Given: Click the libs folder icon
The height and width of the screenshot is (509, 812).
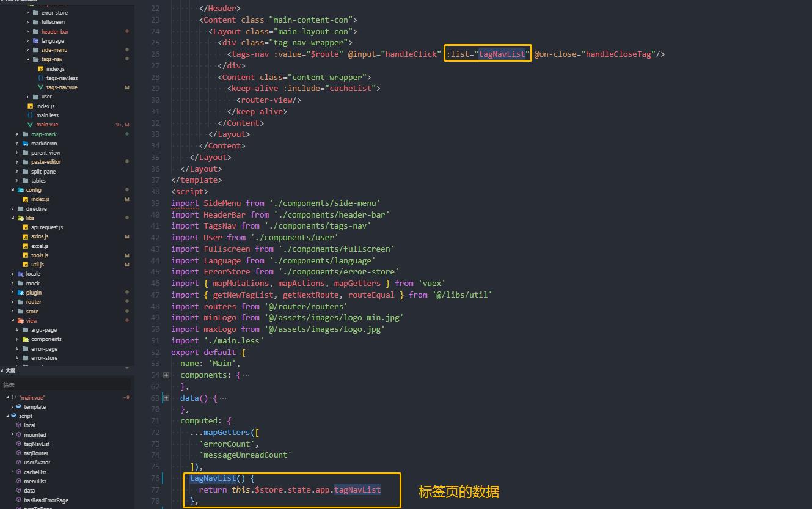Looking at the screenshot, I should point(20,218).
